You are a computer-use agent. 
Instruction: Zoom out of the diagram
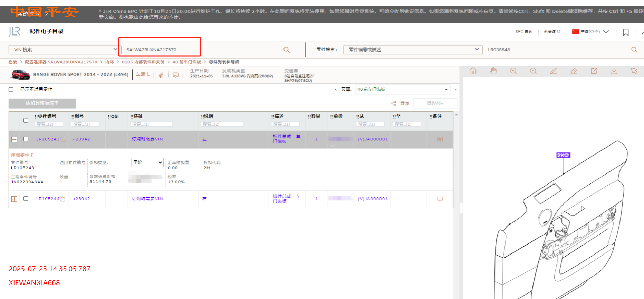pyautogui.click(x=534, y=71)
